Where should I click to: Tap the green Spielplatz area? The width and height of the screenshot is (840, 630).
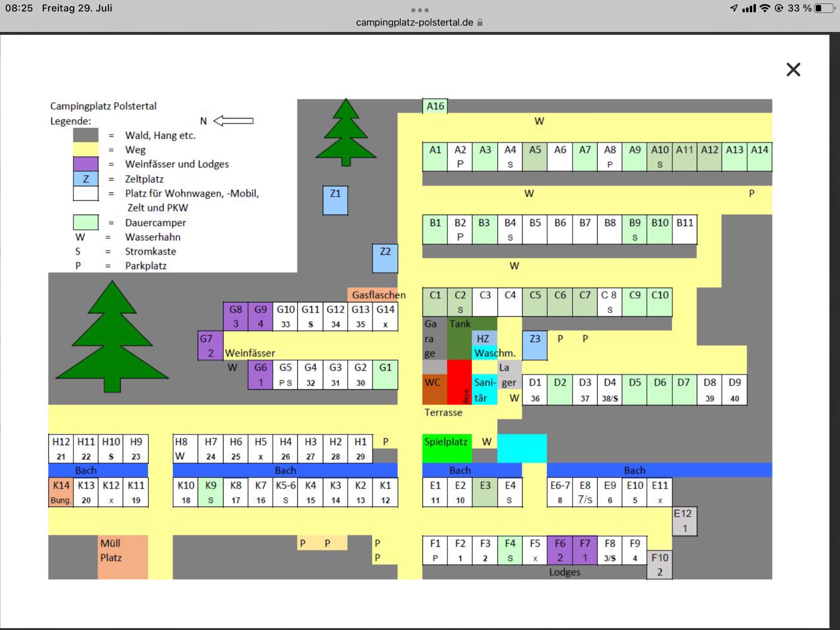(446, 448)
